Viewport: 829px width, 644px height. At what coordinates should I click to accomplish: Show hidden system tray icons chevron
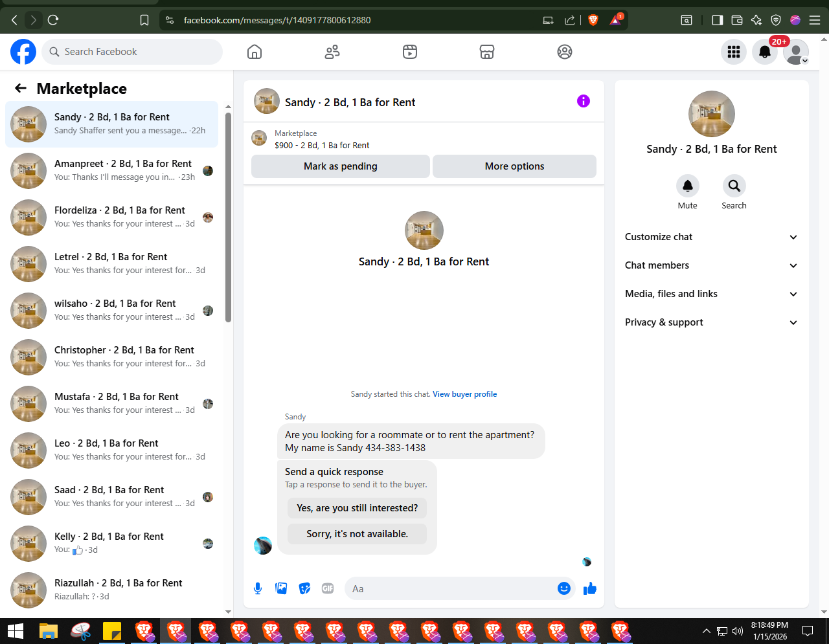tap(707, 631)
